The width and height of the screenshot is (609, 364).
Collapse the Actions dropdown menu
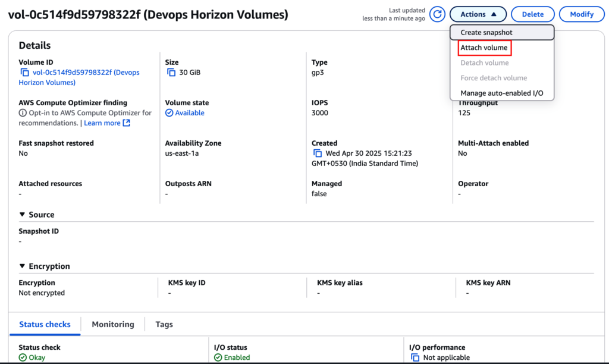[478, 14]
